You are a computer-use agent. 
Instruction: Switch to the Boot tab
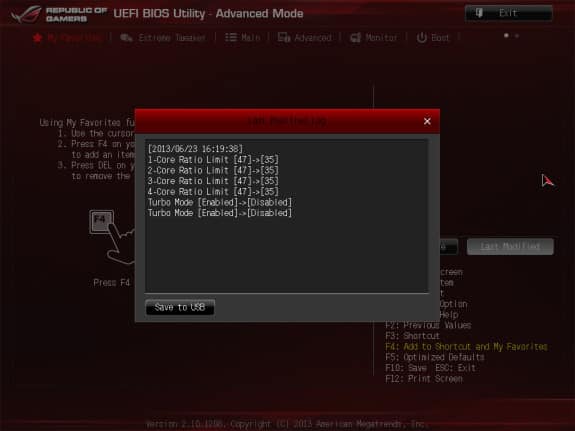(x=433, y=37)
